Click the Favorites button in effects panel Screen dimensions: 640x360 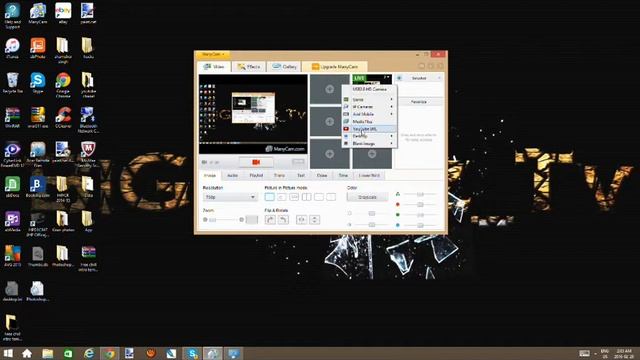(419, 102)
